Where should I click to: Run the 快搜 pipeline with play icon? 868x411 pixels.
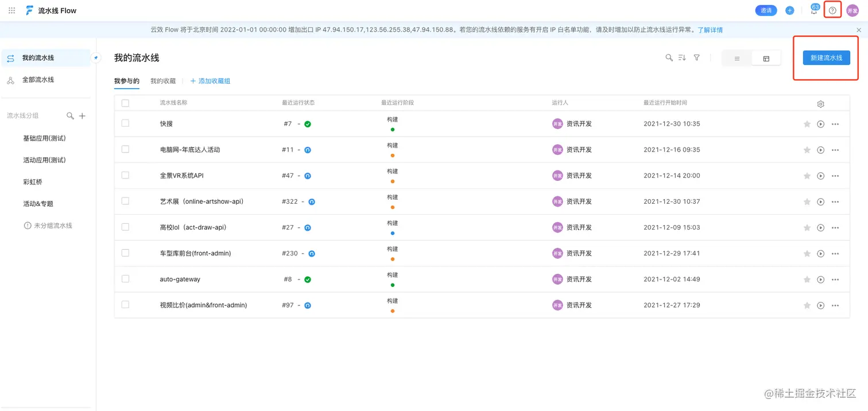point(820,124)
